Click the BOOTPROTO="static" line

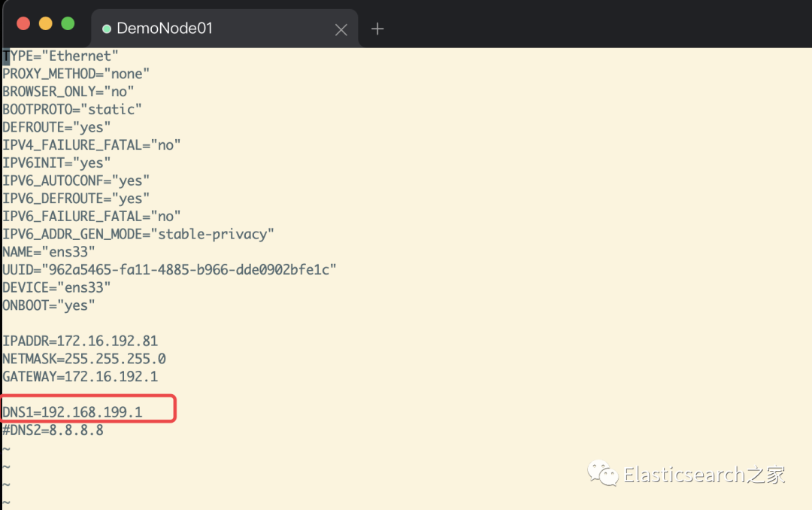coord(72,109)
